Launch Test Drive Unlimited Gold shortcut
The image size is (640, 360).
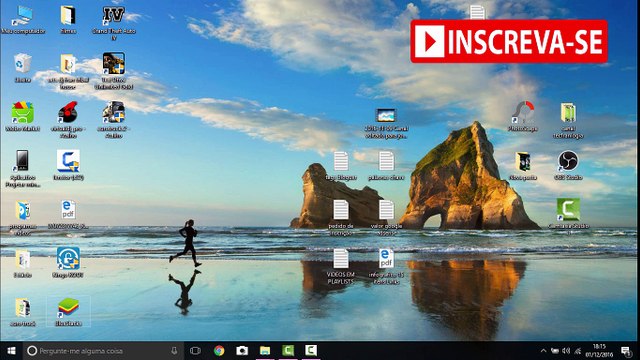tap(113, 70)
